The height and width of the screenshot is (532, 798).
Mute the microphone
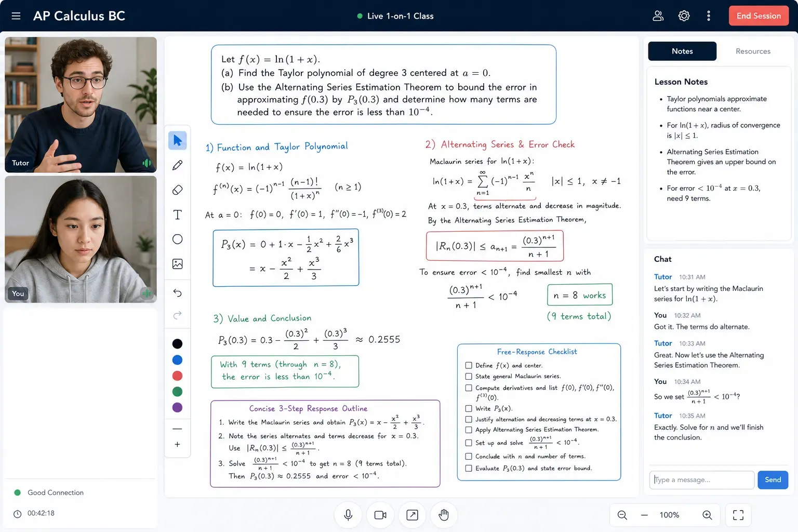click(x=349, y=515)
